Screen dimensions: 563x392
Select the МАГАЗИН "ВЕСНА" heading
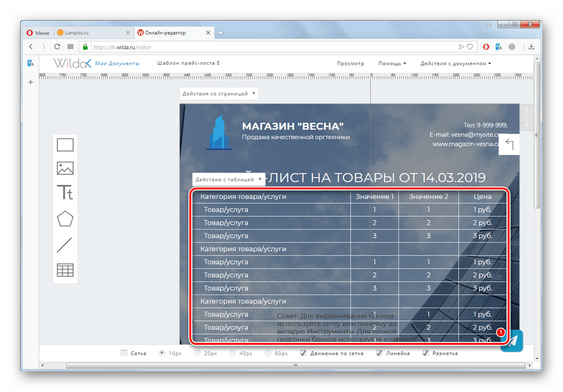point(293,126)
